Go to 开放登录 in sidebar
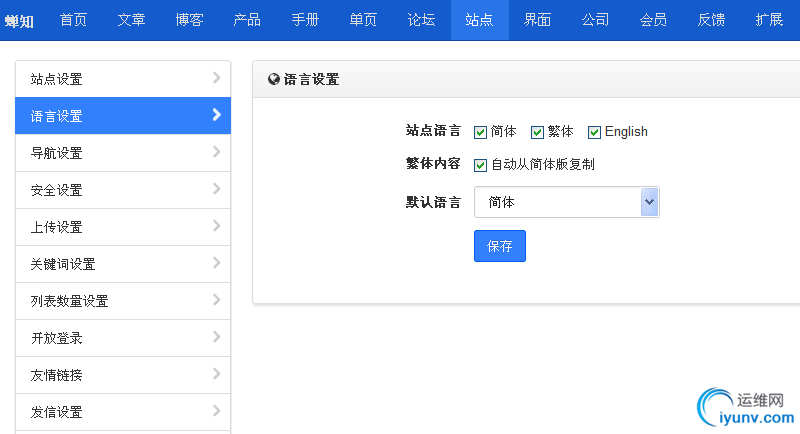Screen dimensions: 800x434 click(123, 338)
